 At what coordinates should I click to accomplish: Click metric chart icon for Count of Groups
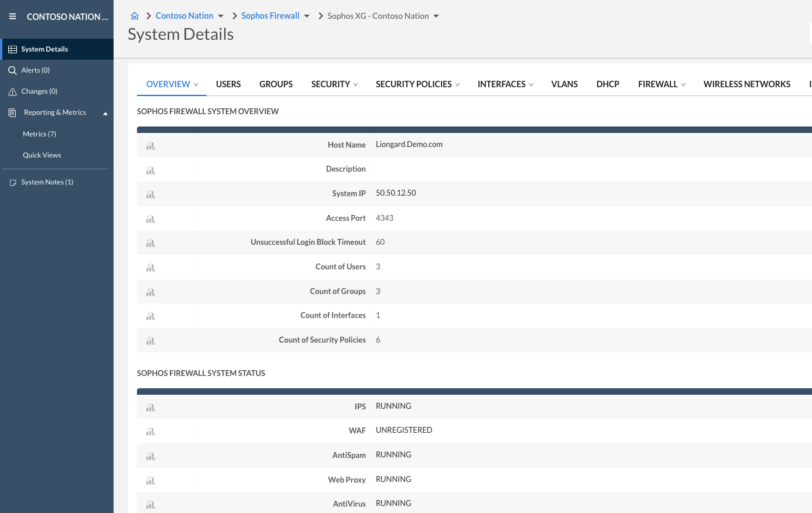click(x=150, y=292)
